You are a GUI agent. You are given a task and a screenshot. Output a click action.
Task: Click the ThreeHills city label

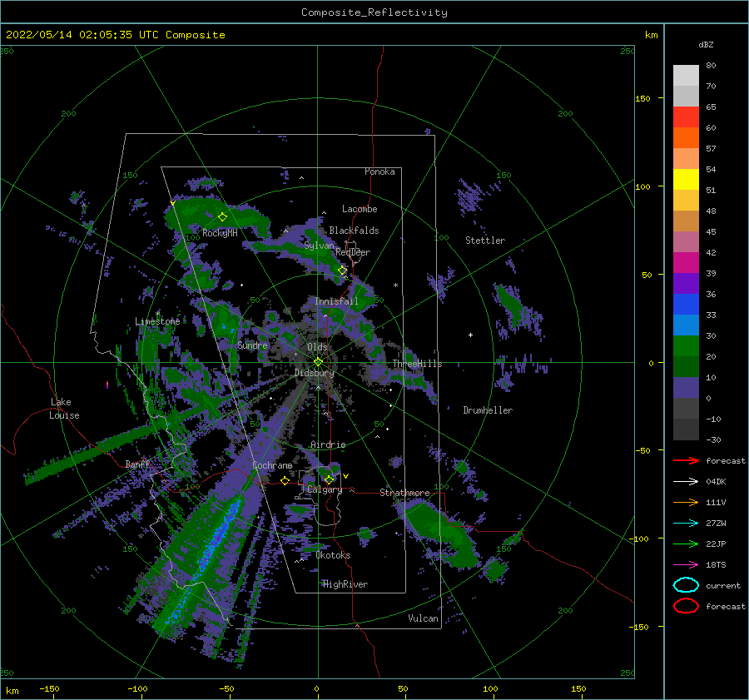[x=417, y=364]
